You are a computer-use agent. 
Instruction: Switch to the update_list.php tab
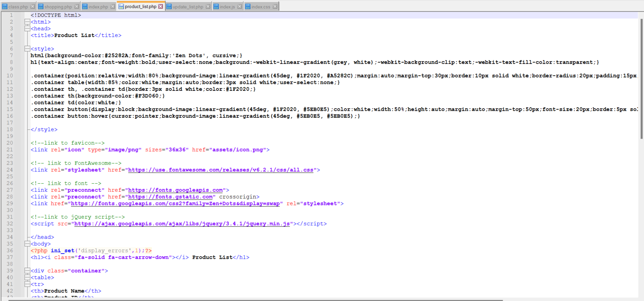[188, 7]
